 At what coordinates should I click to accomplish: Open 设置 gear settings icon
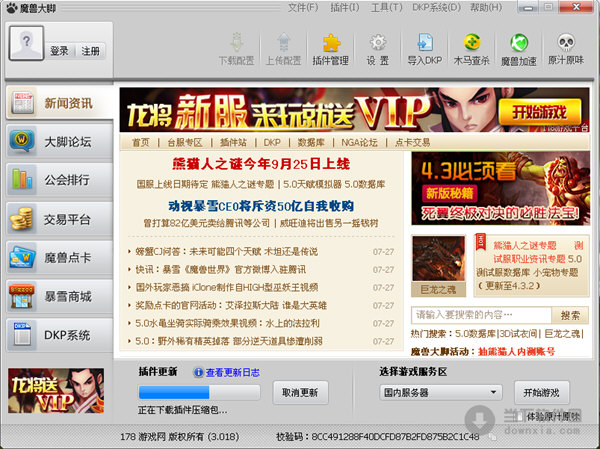(378, 43)
